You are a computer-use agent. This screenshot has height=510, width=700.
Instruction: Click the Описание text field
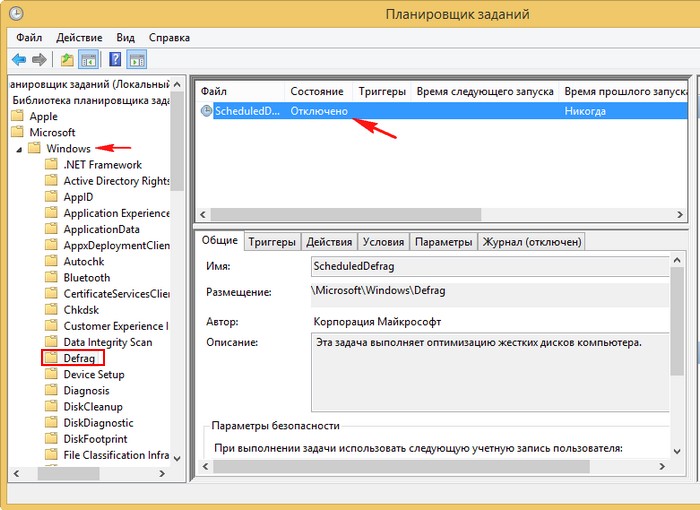490,370
